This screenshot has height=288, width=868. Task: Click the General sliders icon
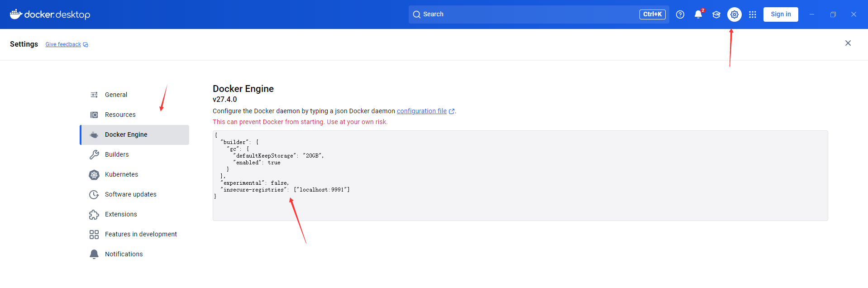[x=94, y=95]
